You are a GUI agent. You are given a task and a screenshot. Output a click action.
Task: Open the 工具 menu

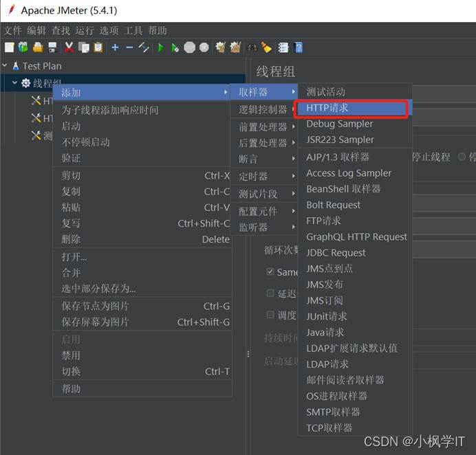133,31
